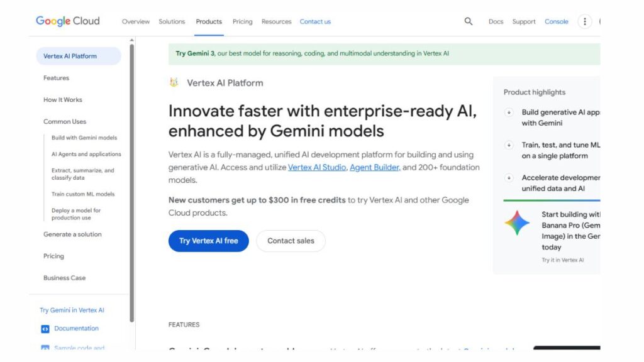Click the Gemini sparkle star icon
The width and height of the screenshot is (644, 362).
[517, 223]
